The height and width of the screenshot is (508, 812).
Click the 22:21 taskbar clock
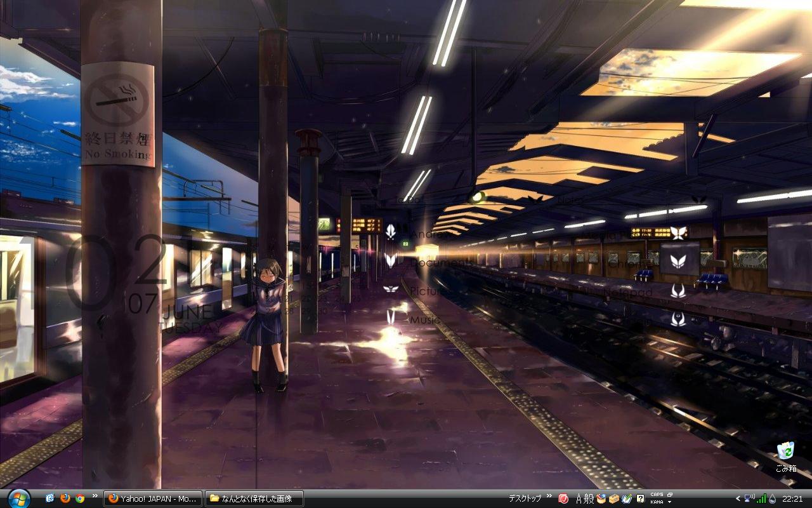pos(793,498)
